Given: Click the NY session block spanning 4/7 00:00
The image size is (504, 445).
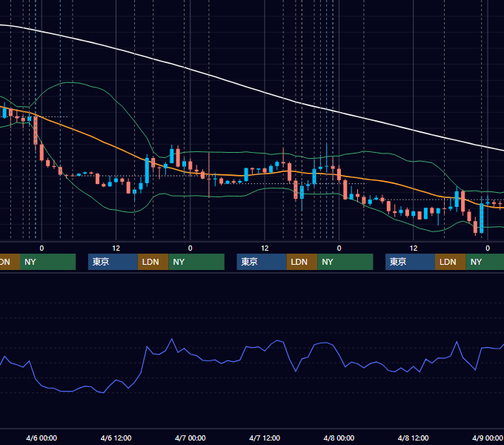Looking at the screenshot, I should (x=196, y=262).
